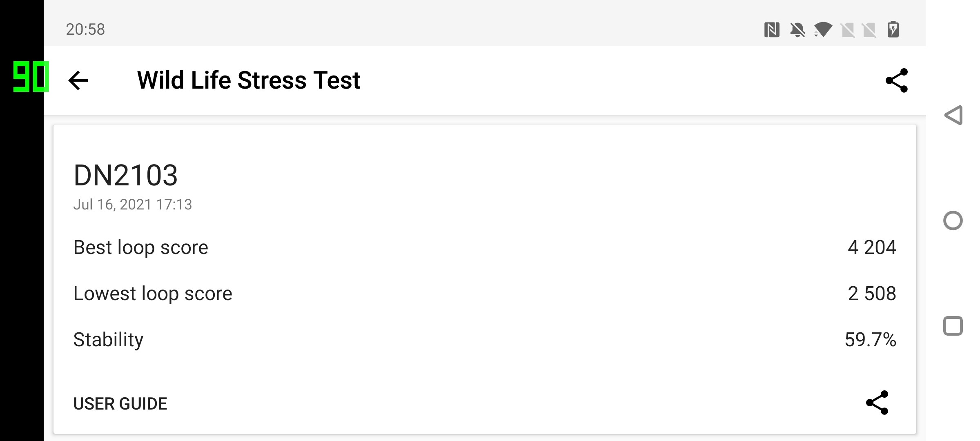Tap the Stability label
Image resolution: width=980 pixels, height=441 pixels.
click(x=108, y=340)
